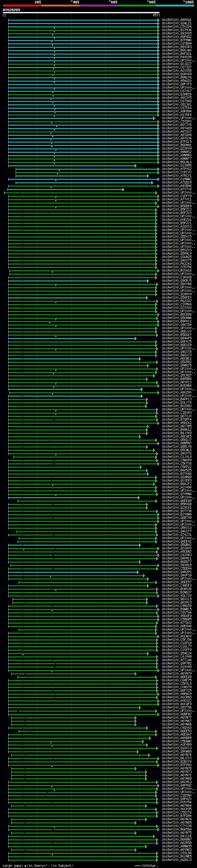
Task: Click the 'Large gaps' legend text
Action: pos(13,866)
